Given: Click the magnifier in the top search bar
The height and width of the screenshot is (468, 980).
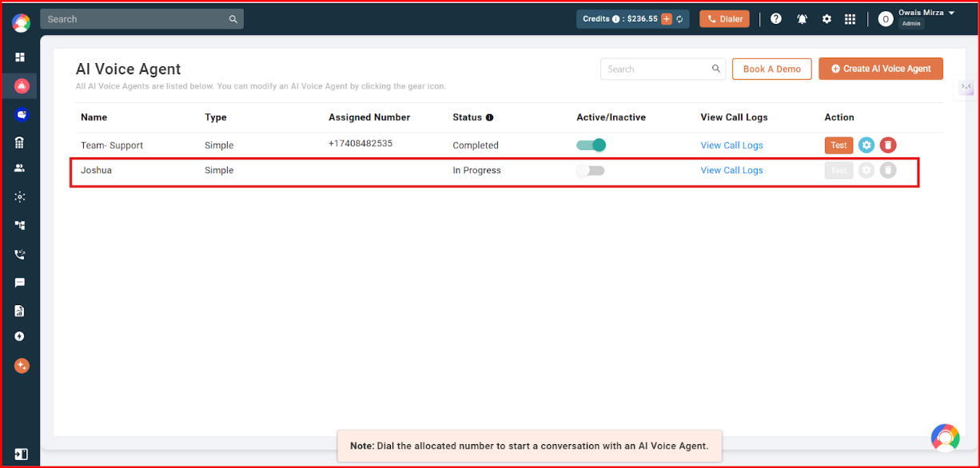Looking at the screenshot, I should tap(233, 19).
